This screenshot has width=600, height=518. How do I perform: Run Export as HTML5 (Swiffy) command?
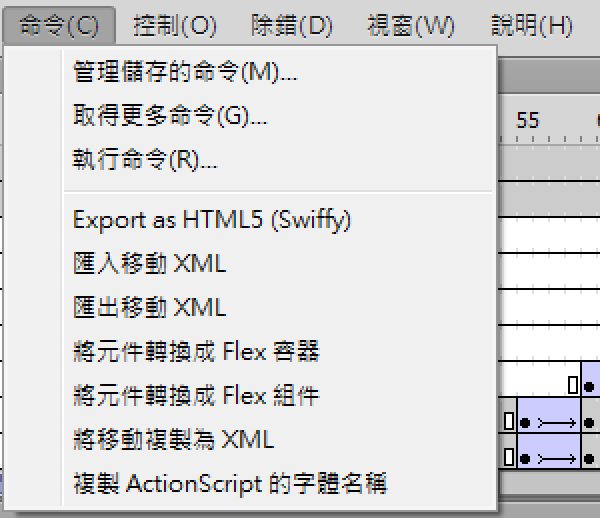(277, 220)
